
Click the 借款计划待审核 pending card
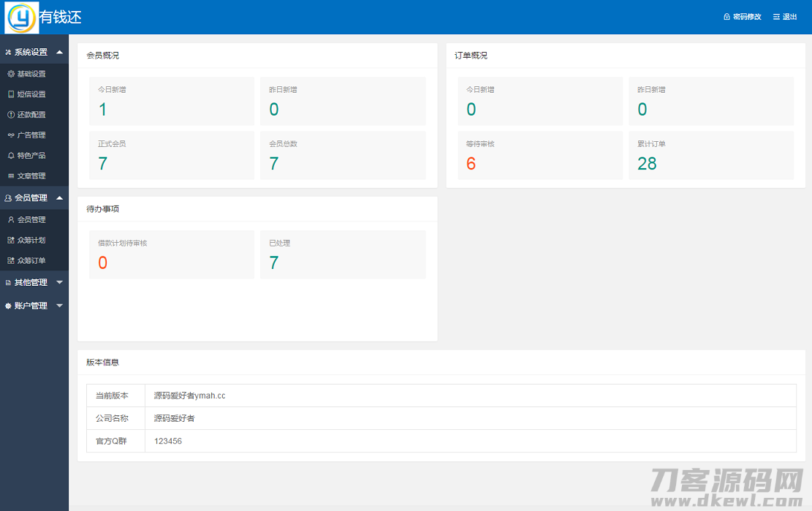click(x=171, y=254)
